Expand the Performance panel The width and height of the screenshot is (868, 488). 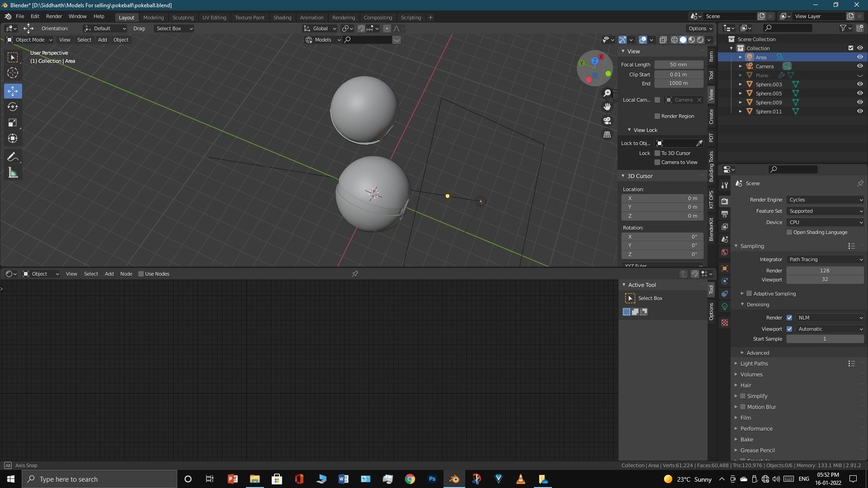click(x=756, y=429)
